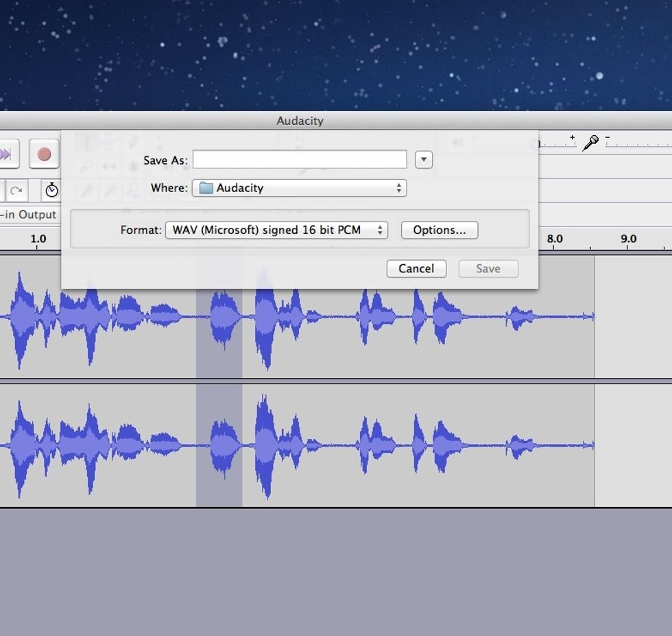
Task: Click the Save As filename field
Action: pos(300,160)
